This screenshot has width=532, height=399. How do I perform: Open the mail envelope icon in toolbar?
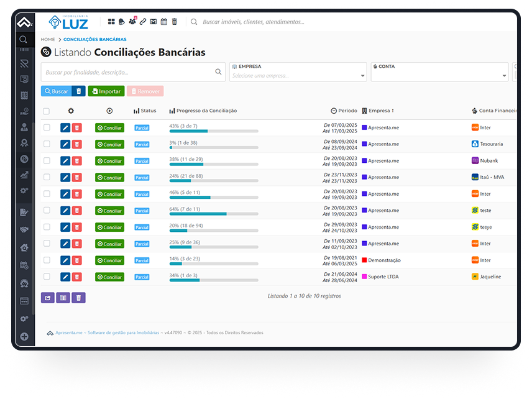(154, 22)
